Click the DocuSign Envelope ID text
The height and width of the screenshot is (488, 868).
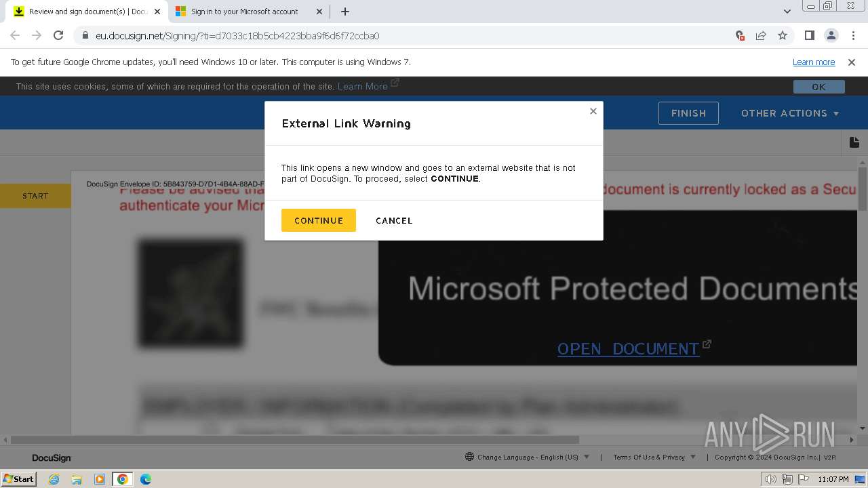click(x=175, y=184)
